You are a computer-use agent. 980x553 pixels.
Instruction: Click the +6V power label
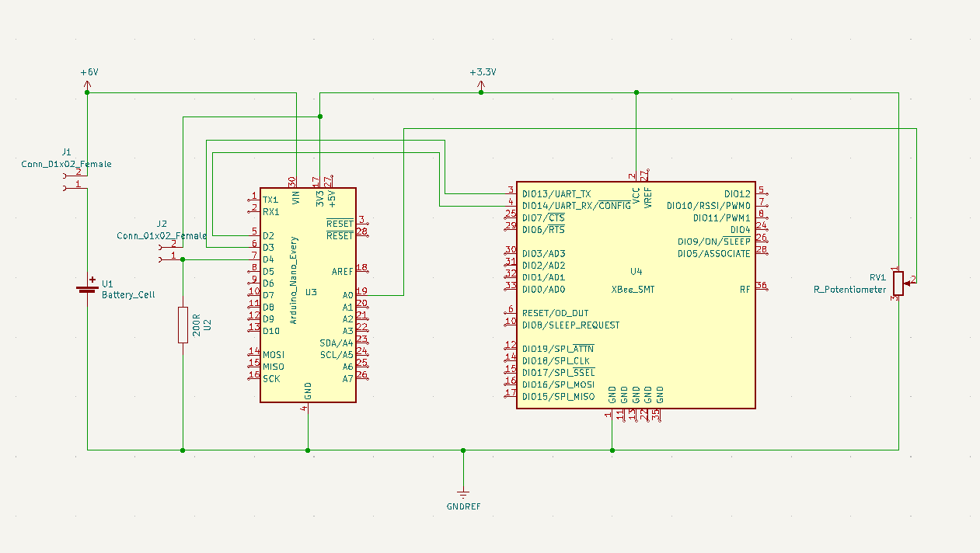[89, 71]
